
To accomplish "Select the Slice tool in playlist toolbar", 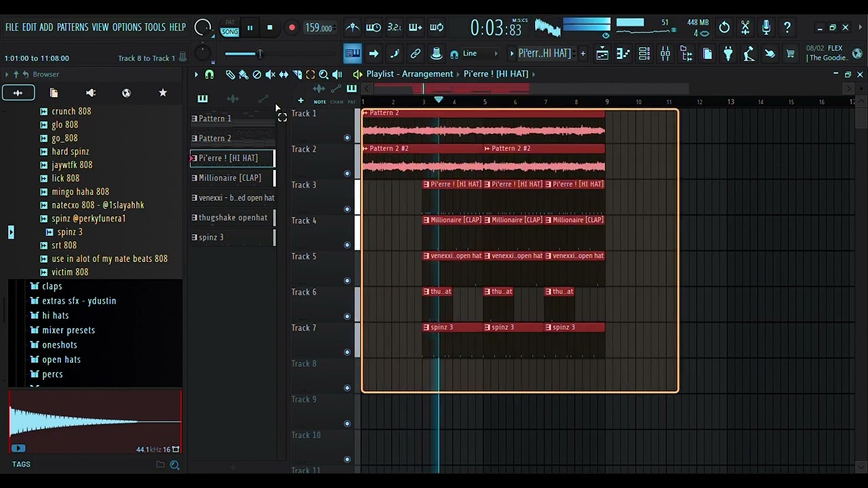I will [x=297, y=75].
